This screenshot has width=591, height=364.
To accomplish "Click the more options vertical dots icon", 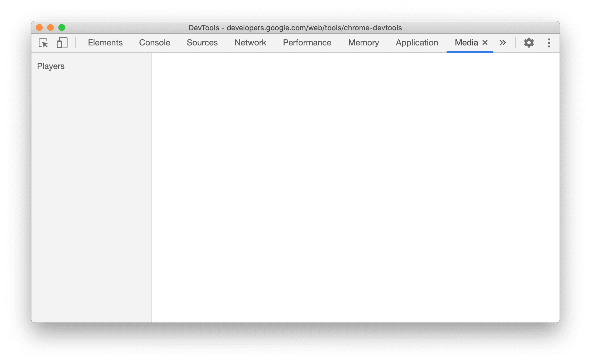I will [x=548, y=43].
